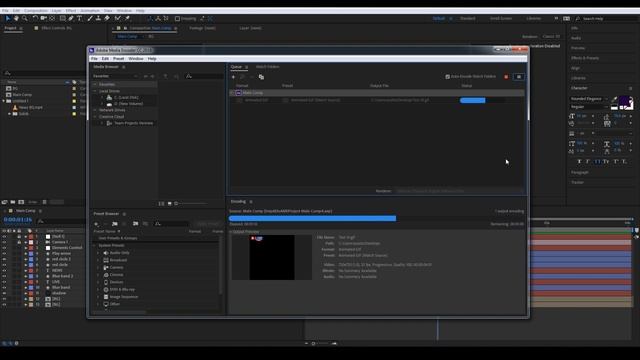Image resolution: width=640 pixels, height=360 pixels.
Task: Toggle Auto-Encode Watch Folders checkbox
Action: 447,76
